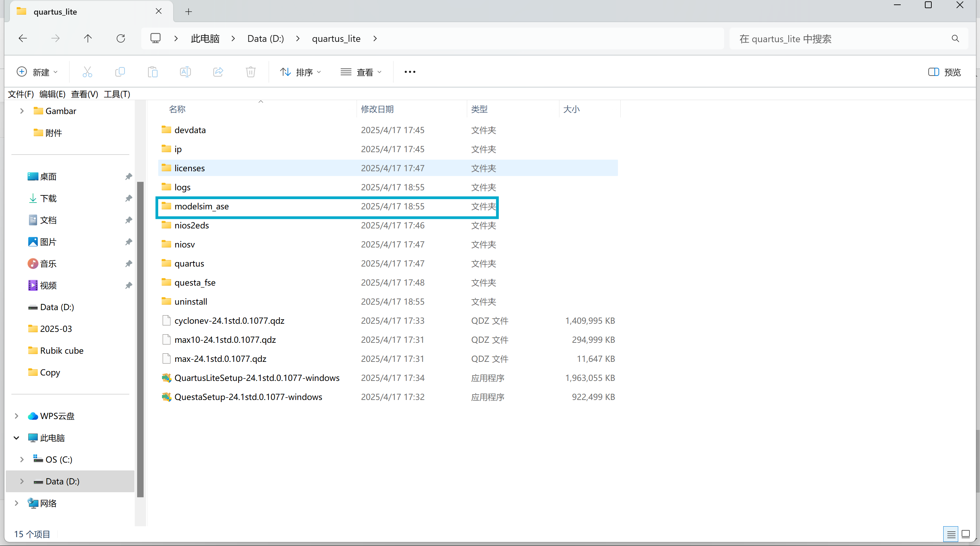The height and width of the screenshot is (546, 980).
Task: Go up one folder level
Action: tap(88, 38)
